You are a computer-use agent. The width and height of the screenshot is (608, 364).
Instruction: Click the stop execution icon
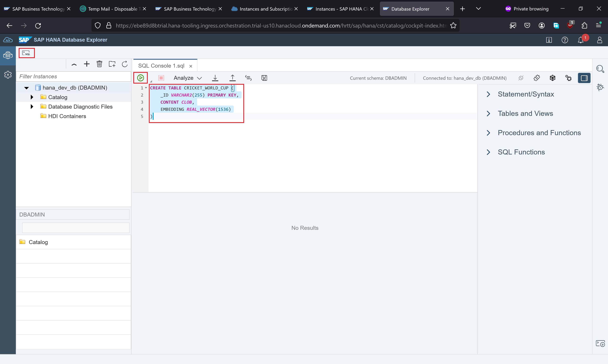pos(161,78)
